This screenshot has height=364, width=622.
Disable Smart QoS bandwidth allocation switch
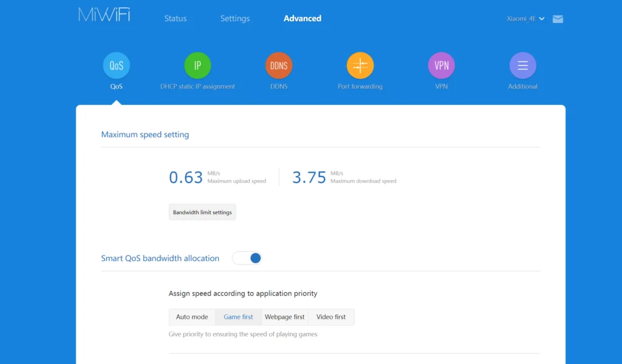point(247,258)
